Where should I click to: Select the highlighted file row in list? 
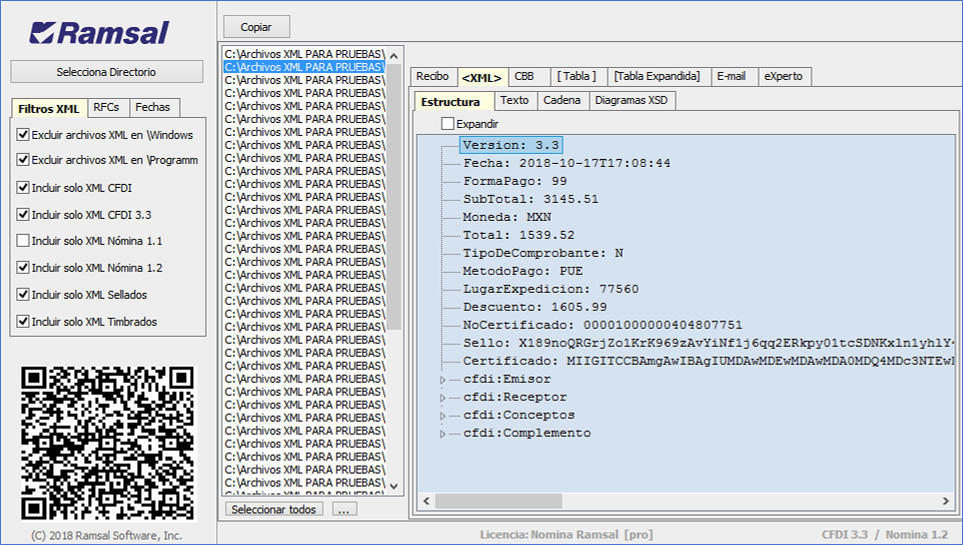pyautogui.click(x=304, y=67)
